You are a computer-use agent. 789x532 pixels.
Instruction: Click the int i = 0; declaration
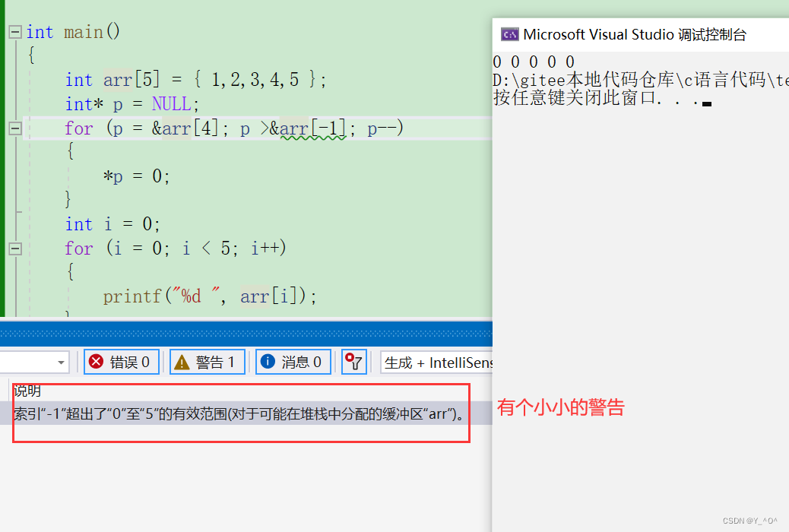[x=112, y=224]
